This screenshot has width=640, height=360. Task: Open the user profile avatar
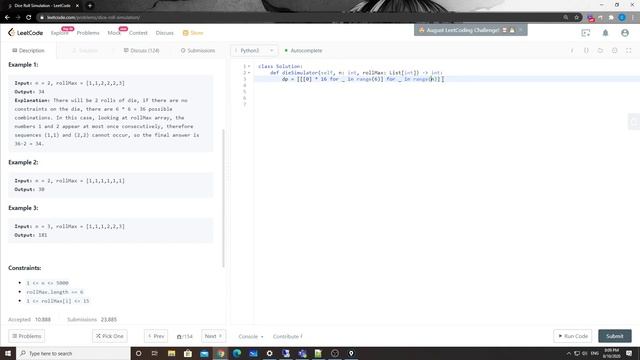coord(625,33)
